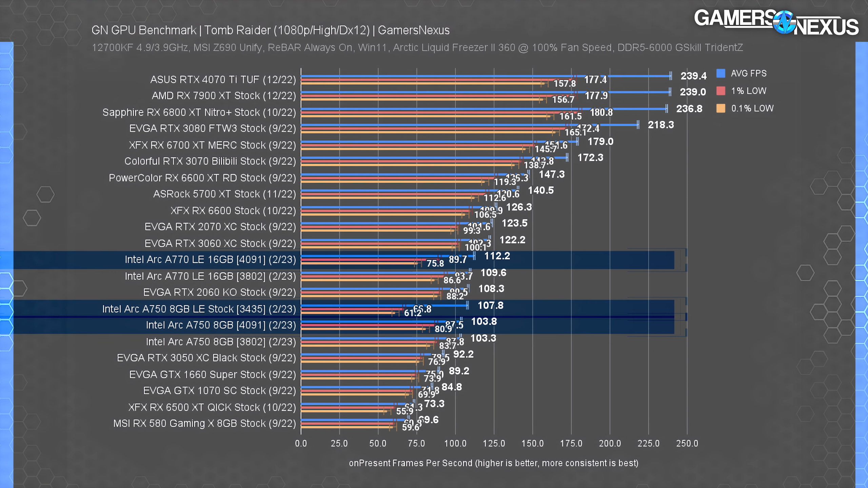Click the highlighted 'Intel Arc A770 LE 16GB [4091]' row label
Image resolution: width=868 pixels, height=488 pixels.
(x=210, y=260)
